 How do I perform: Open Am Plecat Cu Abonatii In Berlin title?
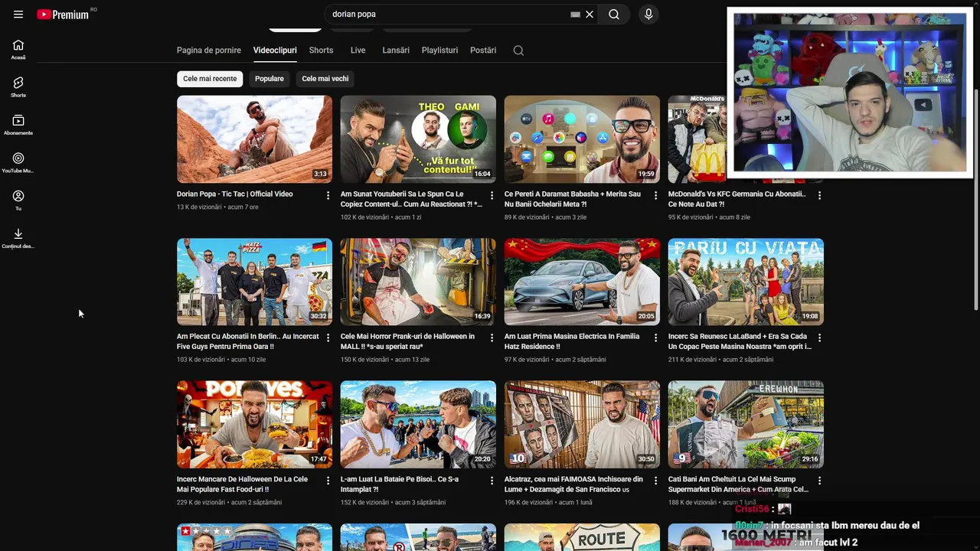248,341
